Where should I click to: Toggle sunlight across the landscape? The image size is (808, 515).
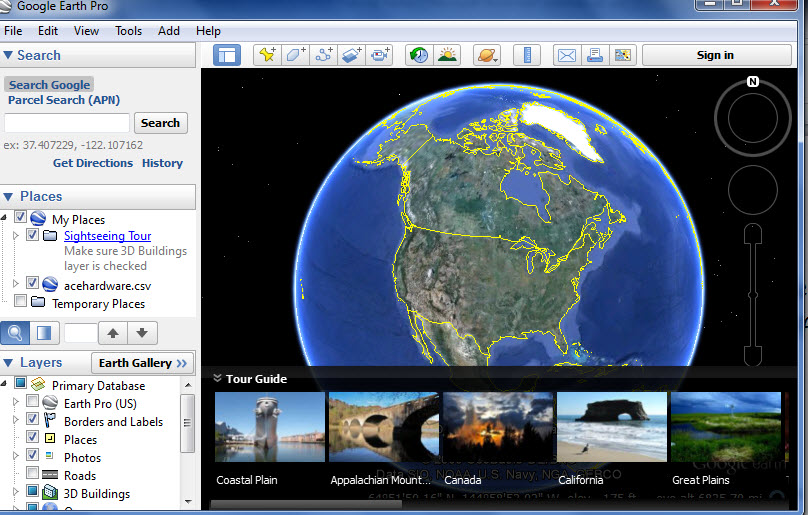click(x=447, y=55)
